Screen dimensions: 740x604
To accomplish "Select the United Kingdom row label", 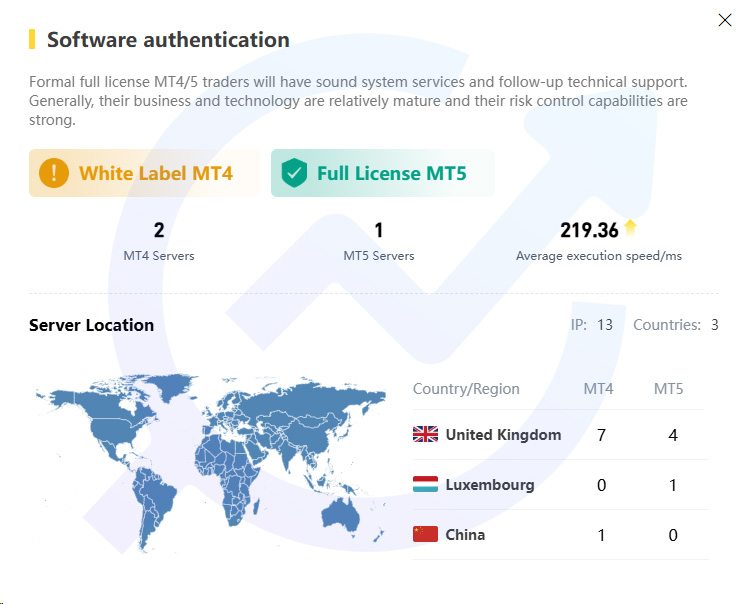I will (503, 434).
